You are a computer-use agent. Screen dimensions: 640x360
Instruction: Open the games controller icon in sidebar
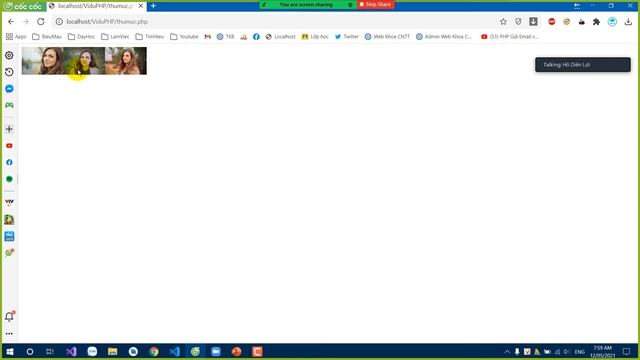point(9,105)
